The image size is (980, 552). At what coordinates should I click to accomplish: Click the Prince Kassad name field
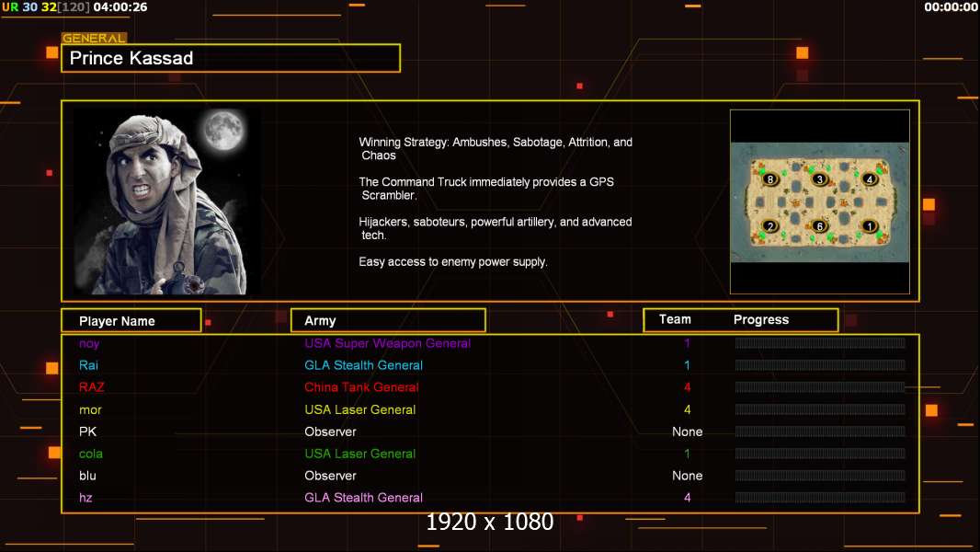click(x=231, y=58)
